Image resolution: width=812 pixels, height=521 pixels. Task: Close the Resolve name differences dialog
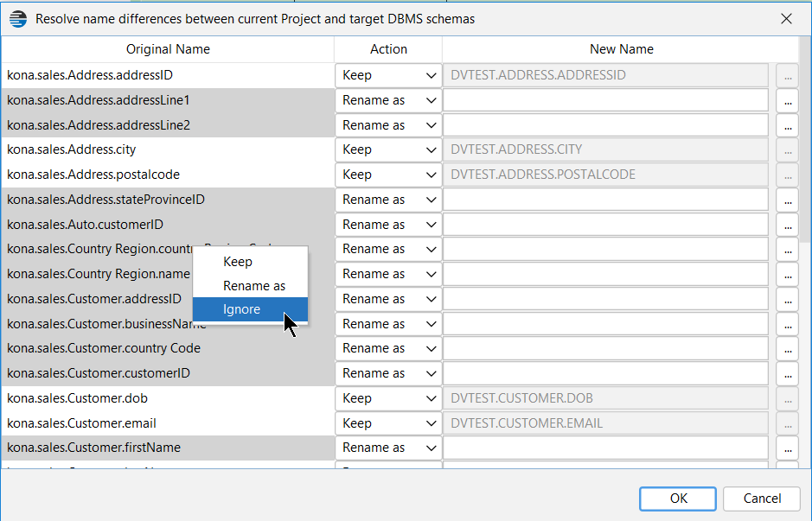click(x=786, y=19)
